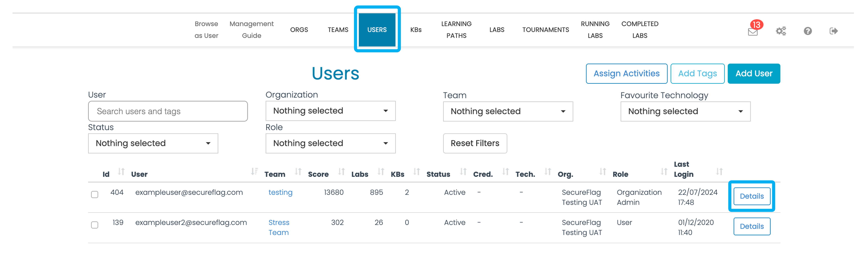Expand the Organization filter dropdown

331,111
